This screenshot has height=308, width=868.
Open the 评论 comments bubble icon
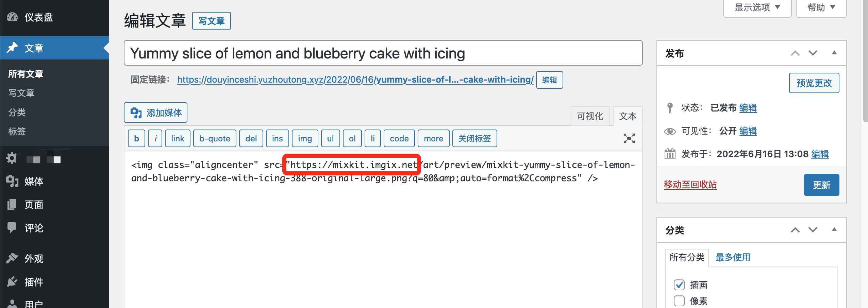12,227
